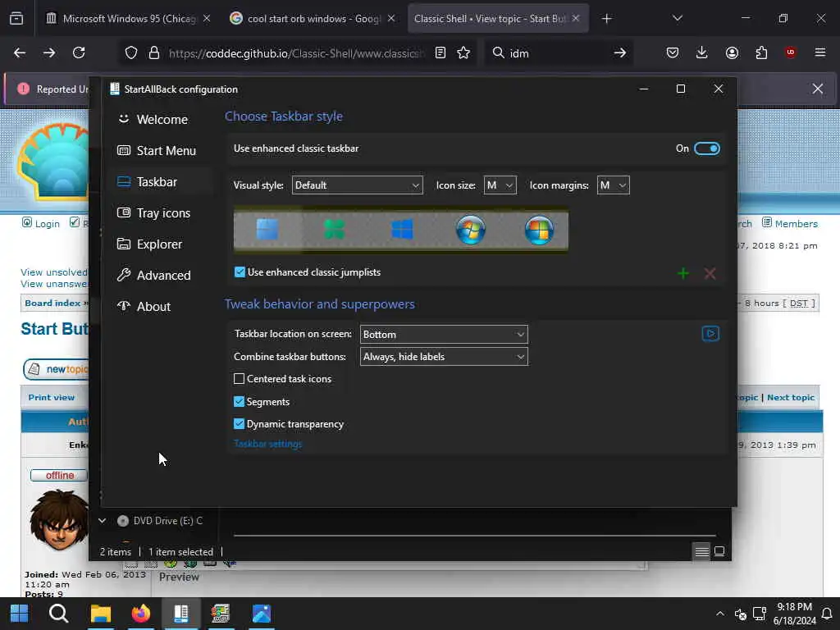840x630 pixels.
Task: Open the Icon size dropdown
Action: pyautogui.click(x=500, y=185)
